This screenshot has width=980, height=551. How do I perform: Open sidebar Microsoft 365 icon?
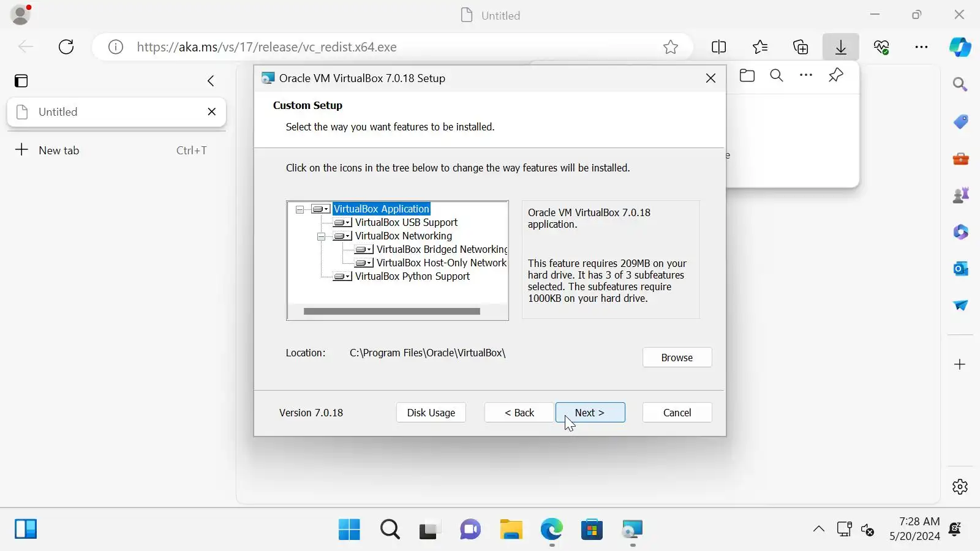tap(960, 232)
